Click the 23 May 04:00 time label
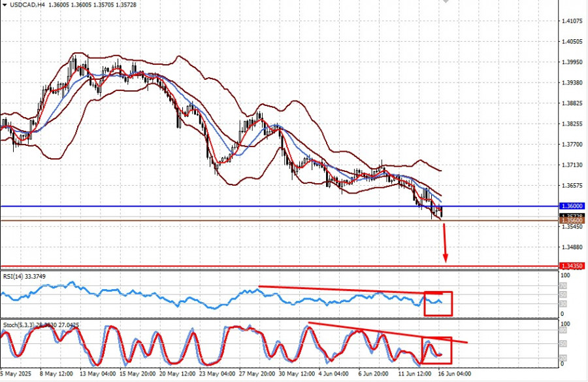Image resolution: width=588 pixels, height=382 pixels. point(217,374)
